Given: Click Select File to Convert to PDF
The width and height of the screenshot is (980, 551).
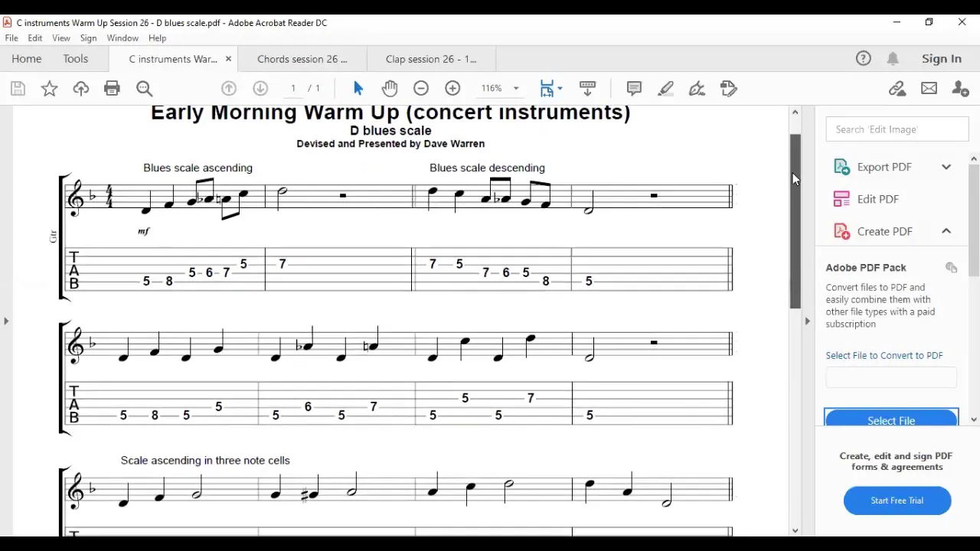Looking at the screenshot, I should click(x=884, y=355).
